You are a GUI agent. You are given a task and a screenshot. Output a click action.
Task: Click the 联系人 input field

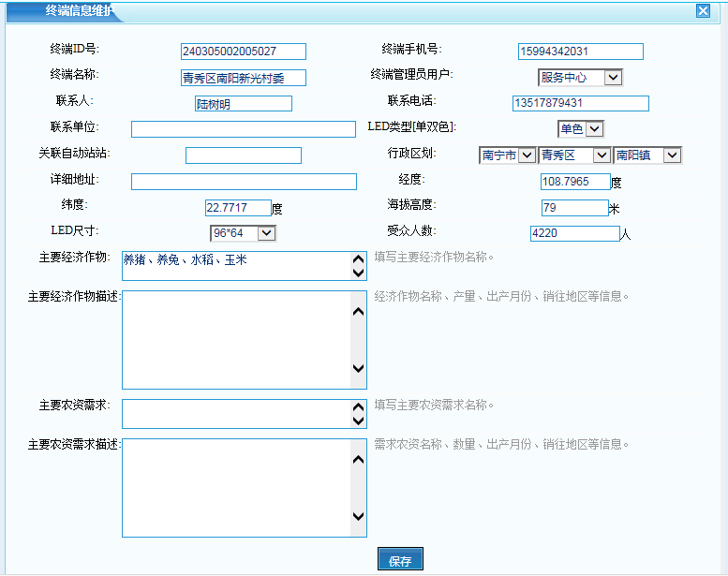(x=243, y=104)
